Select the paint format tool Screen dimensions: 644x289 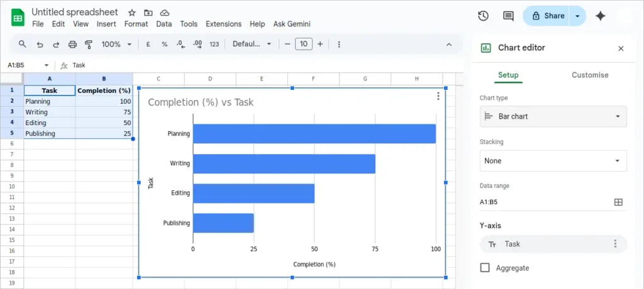tap(88, 45)
